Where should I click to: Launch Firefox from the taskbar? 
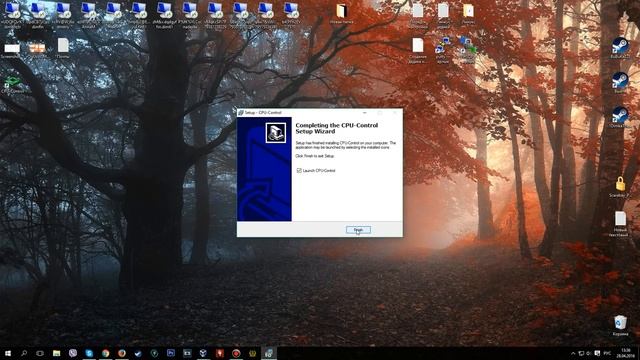[x=122, y=353]
